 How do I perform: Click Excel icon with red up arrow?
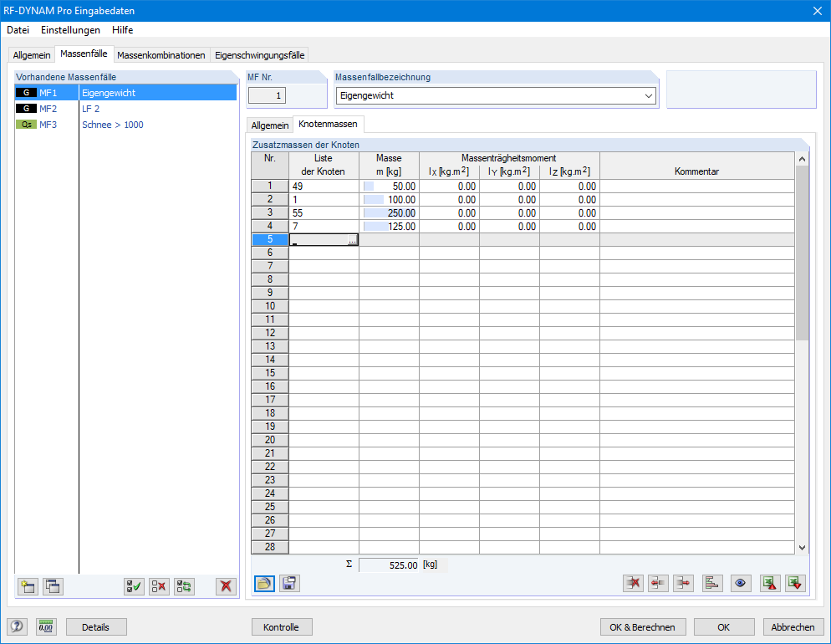coord(770,584)
